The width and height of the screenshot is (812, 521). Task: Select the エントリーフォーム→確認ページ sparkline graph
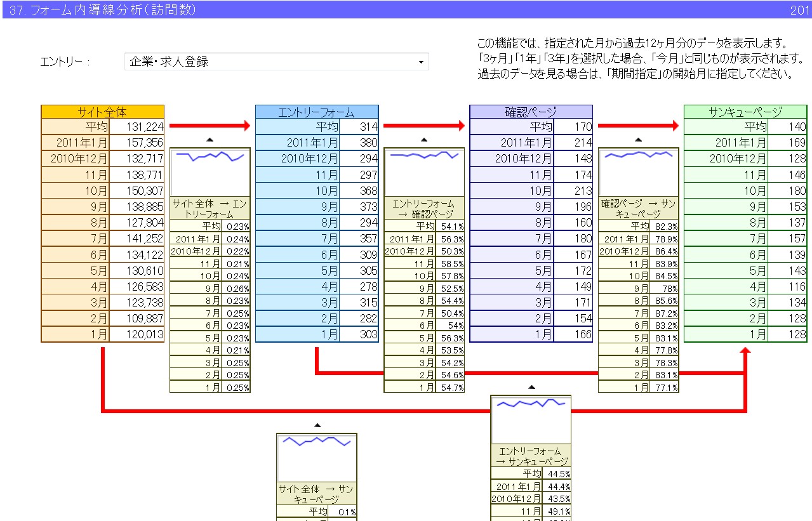click(424, 171)
